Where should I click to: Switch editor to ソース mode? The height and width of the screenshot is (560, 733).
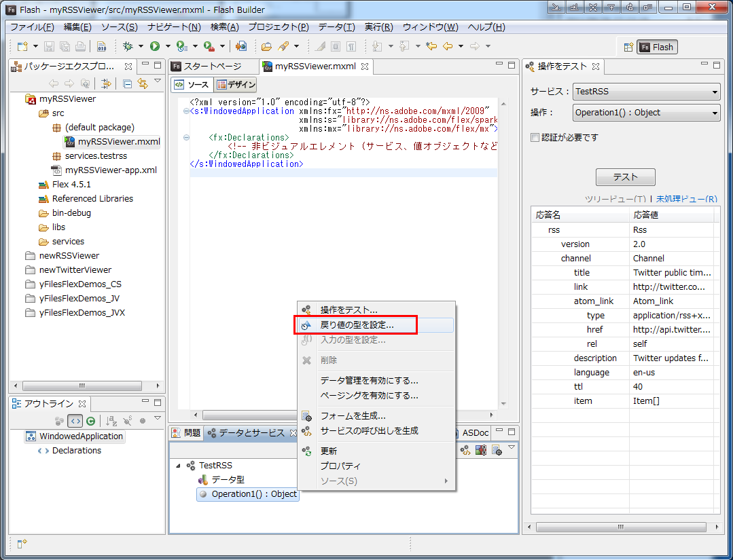192,85
